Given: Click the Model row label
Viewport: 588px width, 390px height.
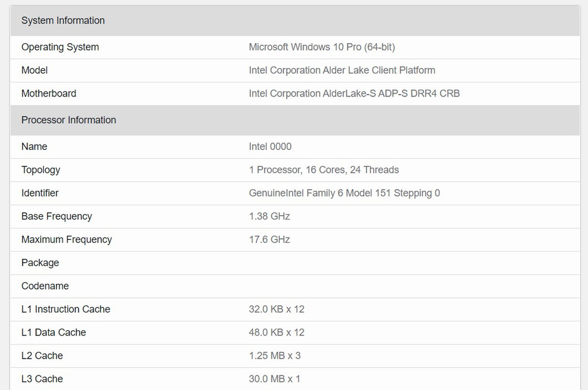Looking at the screenshot, I should pyautogui.click(x=34, y=70).
